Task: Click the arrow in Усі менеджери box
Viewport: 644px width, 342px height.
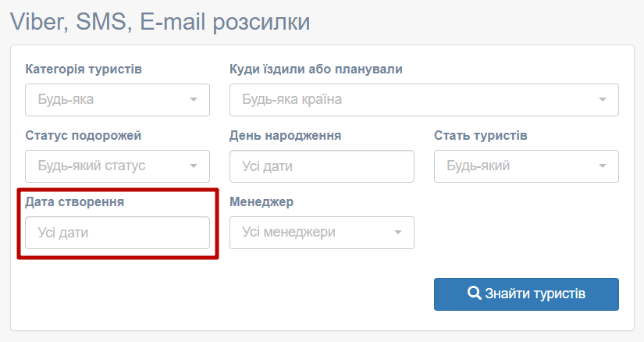Action: coord(398,232)
